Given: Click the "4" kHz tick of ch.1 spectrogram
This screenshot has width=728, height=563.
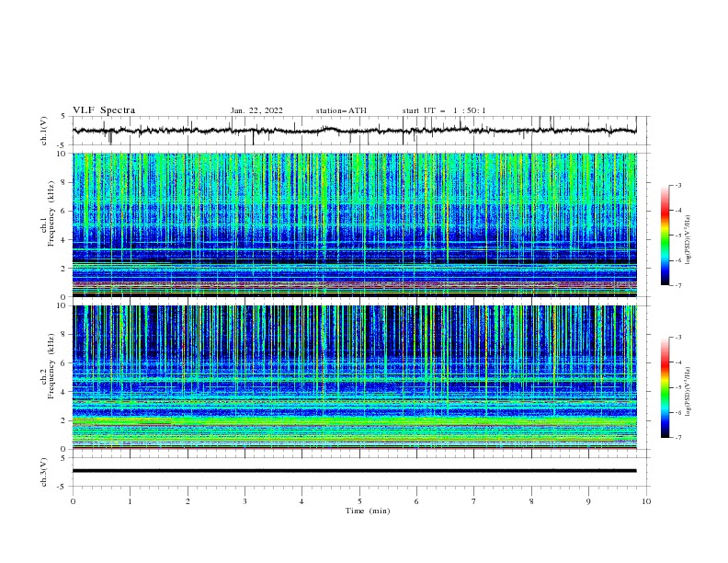Looking at the screenshot, I should pos(65,240).
